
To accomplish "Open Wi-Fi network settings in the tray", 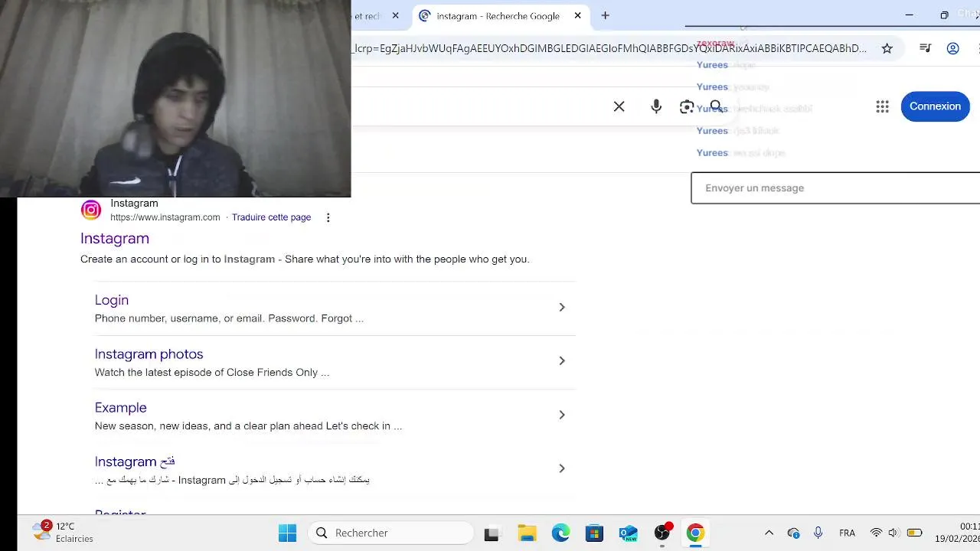I will [876, 533].
